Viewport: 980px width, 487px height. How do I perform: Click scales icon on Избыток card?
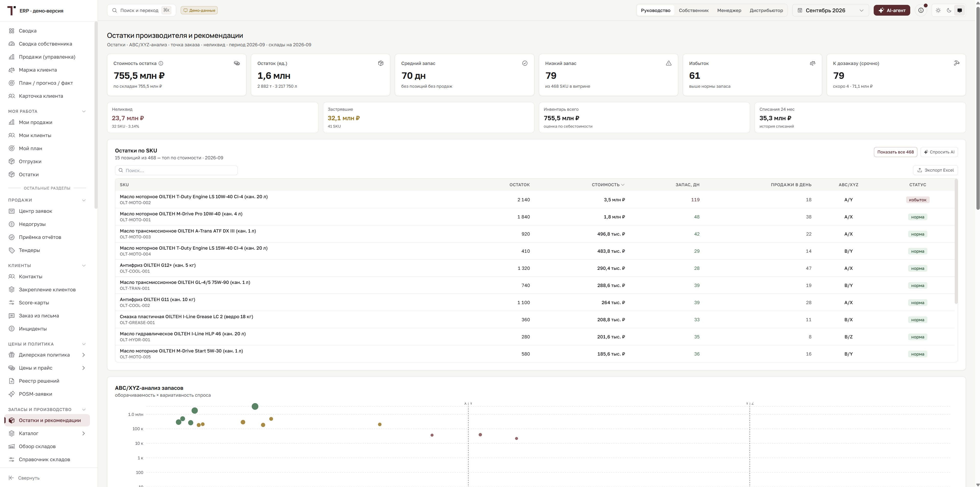(812, 63)
